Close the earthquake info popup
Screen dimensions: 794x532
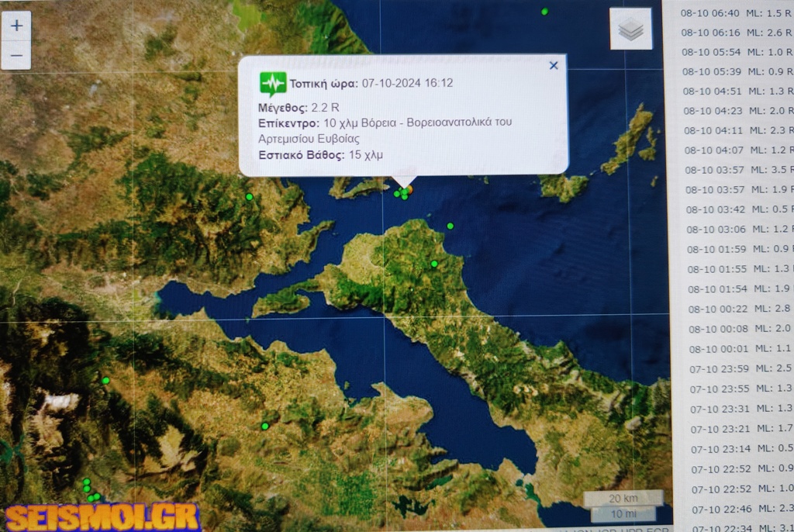point(554,66)
